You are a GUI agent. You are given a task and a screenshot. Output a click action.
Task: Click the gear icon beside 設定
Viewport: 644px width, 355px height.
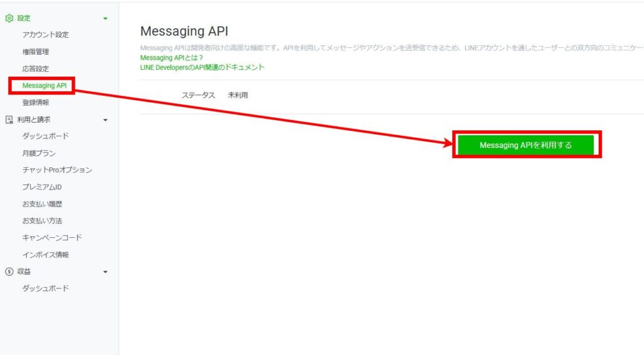pyautogui.click(x=9, y=18)
